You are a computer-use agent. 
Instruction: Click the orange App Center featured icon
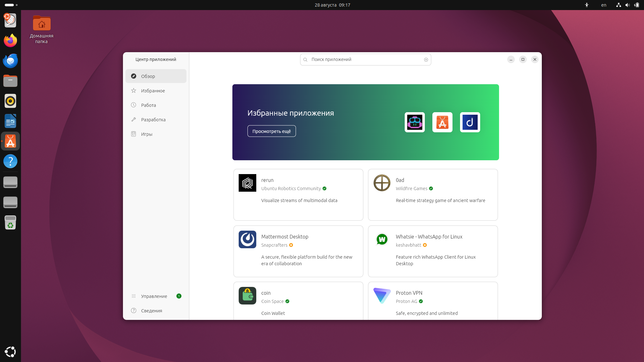click(442, 122)
